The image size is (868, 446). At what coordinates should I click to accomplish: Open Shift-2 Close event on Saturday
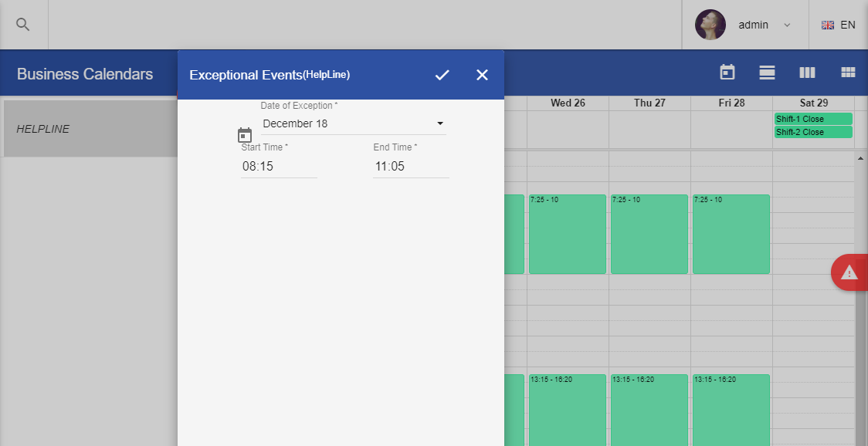pyautogui.click(x=812, y=132)
